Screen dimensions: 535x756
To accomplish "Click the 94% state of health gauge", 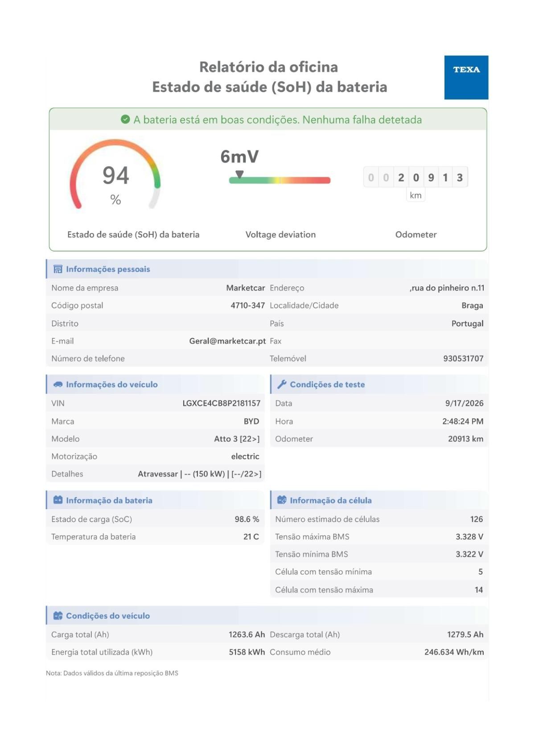I will pos(115,174).
